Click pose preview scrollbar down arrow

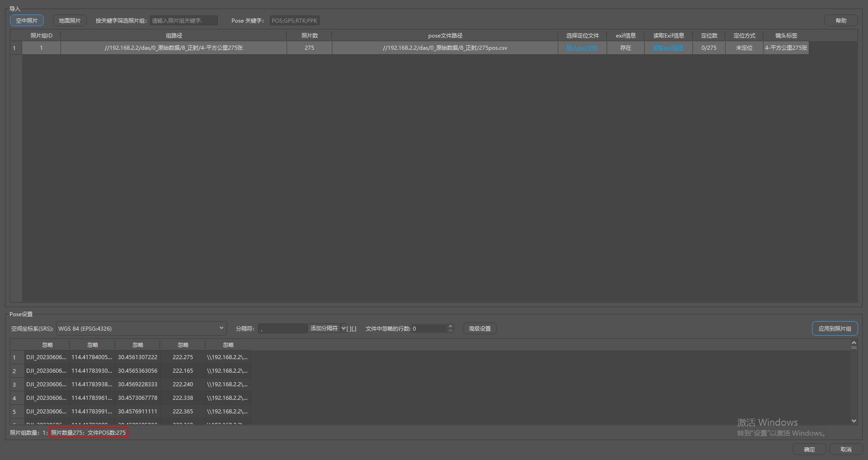(854, 421)
